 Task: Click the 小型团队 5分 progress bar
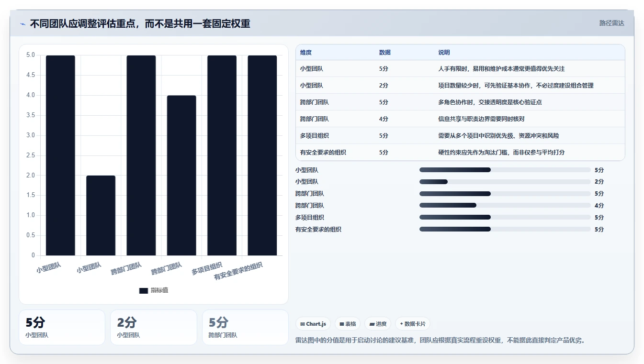(x=505, y=170)
